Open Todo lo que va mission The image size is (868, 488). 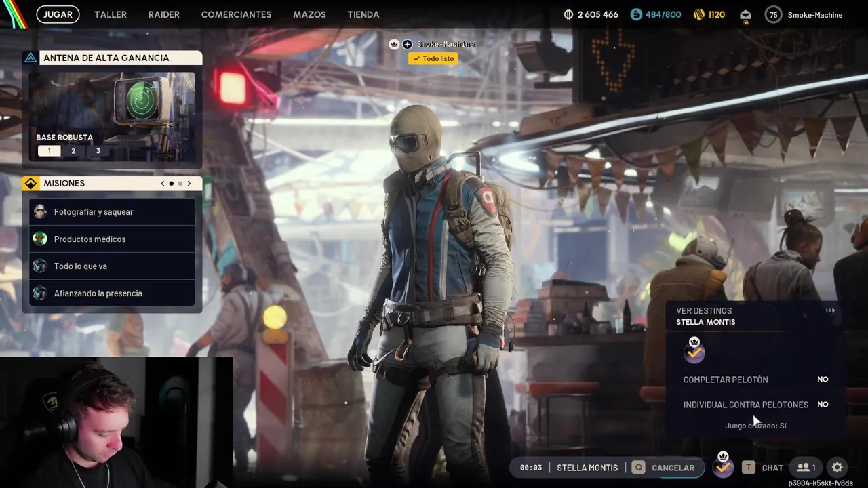point(113,266)
